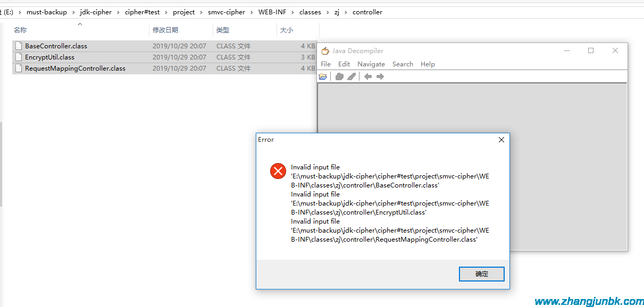Close the Error dialog with X
The width and height of the screenshot is (644, 307).
[501, 140]
